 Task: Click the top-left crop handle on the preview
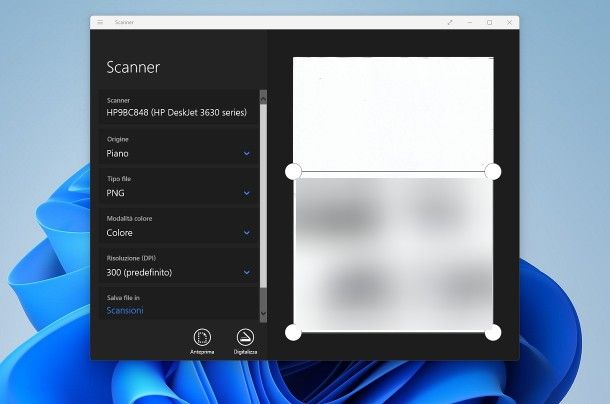(x=293, y=172)
